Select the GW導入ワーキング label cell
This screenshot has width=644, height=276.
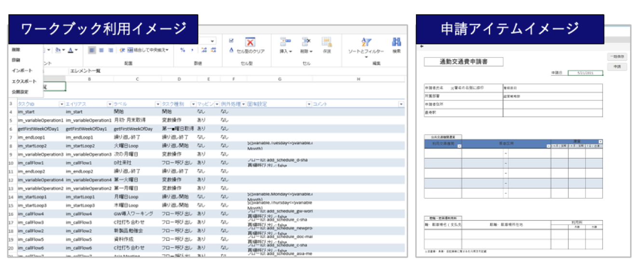click(137, 214)
